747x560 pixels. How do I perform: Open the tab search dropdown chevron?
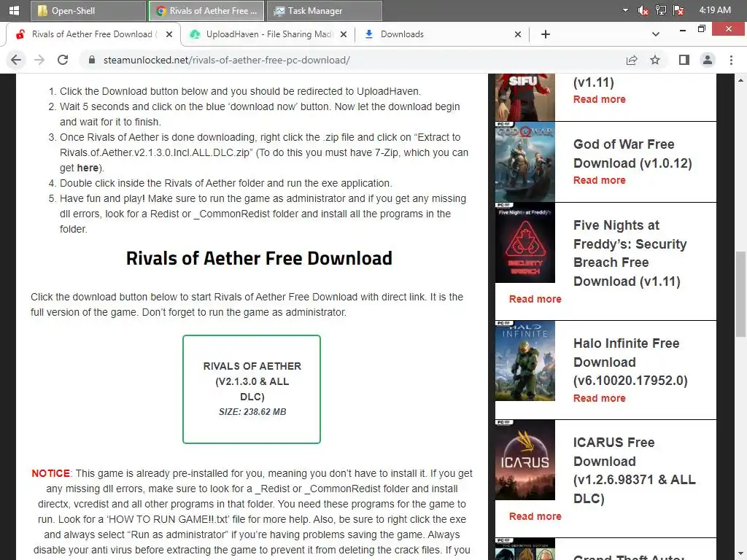(x=656, y=34)
